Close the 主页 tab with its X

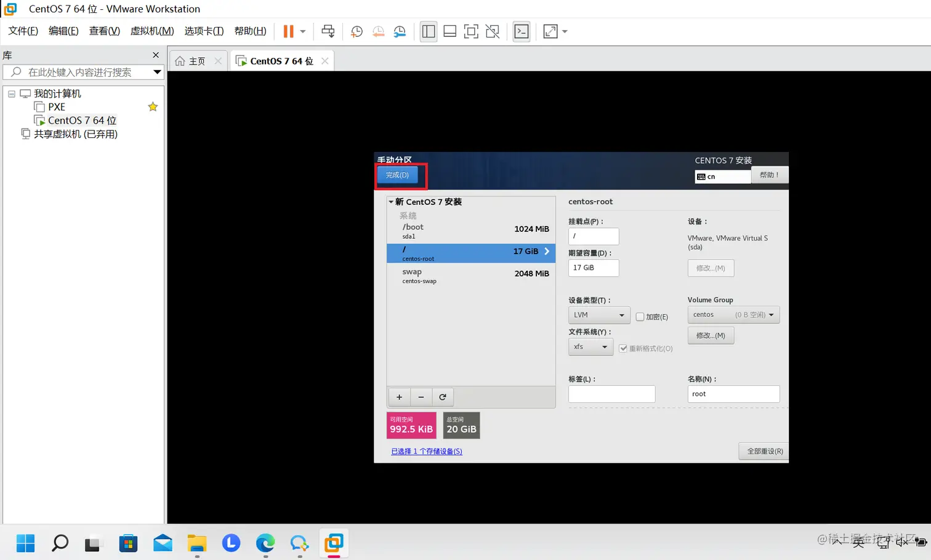point(218,61)
